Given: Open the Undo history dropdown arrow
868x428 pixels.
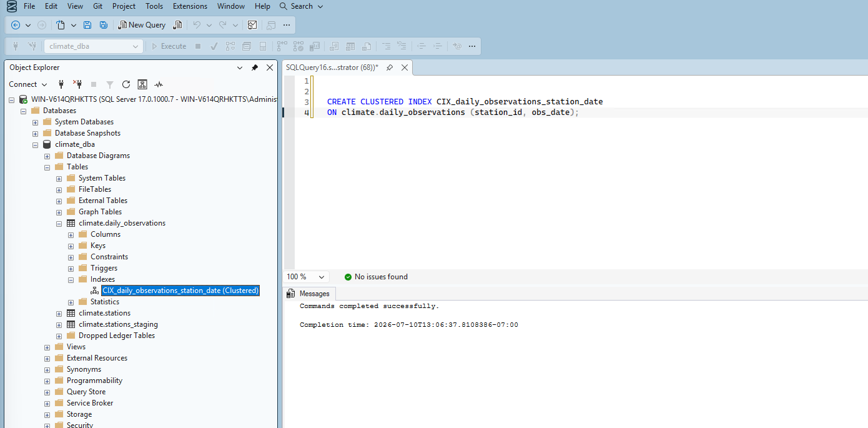Looking at the screenshot, I should click(209, 25).
